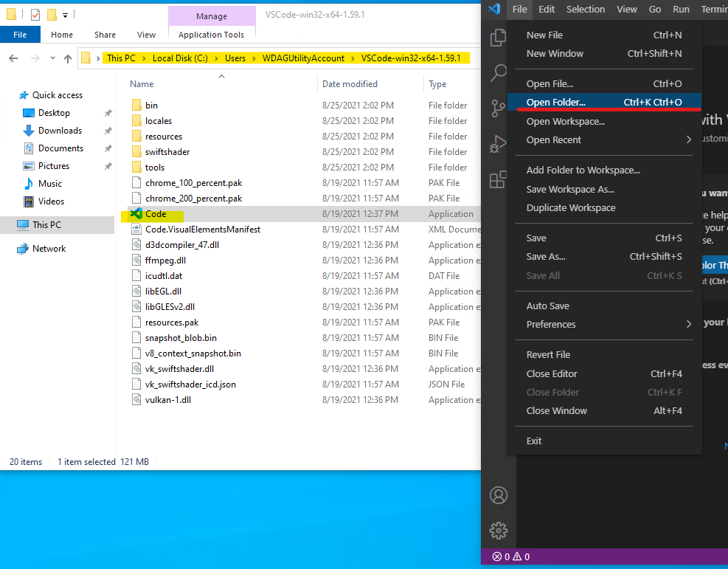Open the Edit menu in VS Code
This screenshot has height=569, width=728.
547,10
